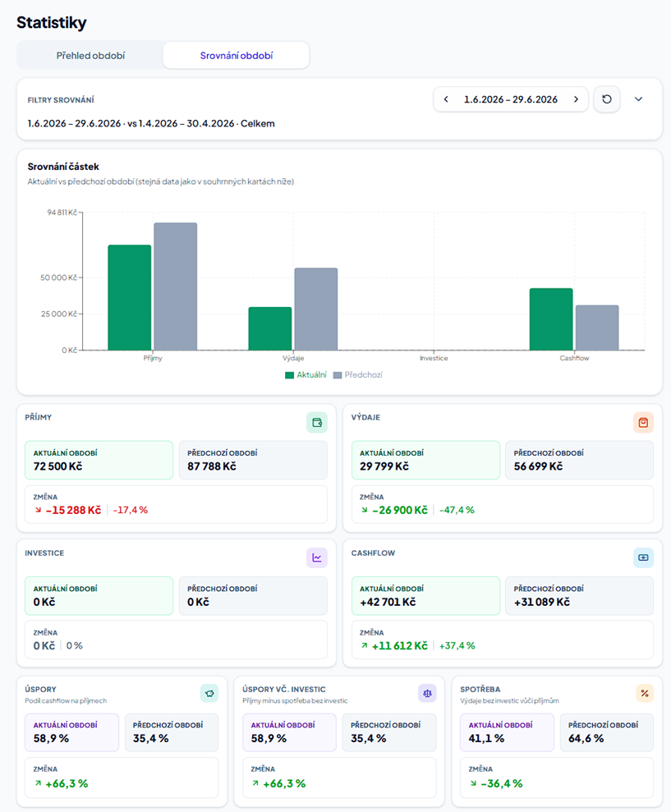Open the 1.6.2026 – 29.6.2026 date range picker
Image resolution: width=671 pixels, height=812 pixels.
tap(511, 99)
